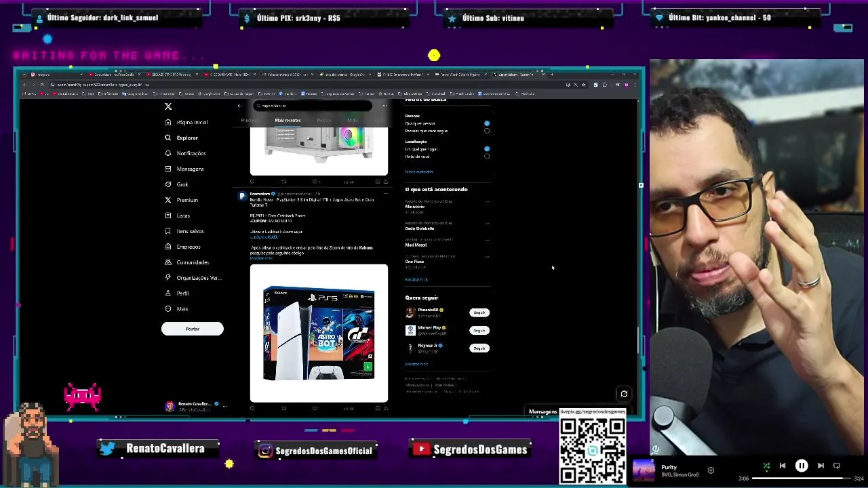
Task: Click the Comunidades people icon
Action: [x=168, y=262]
